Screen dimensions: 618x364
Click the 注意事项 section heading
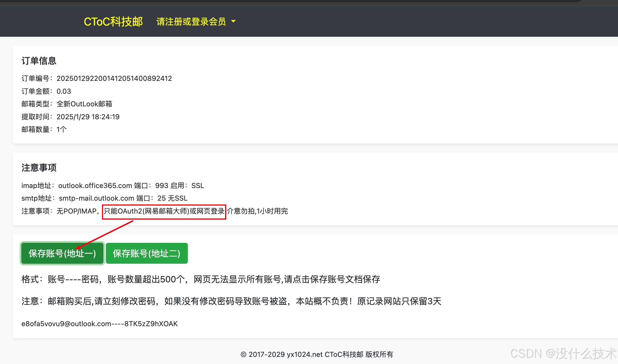pos(39,167)
